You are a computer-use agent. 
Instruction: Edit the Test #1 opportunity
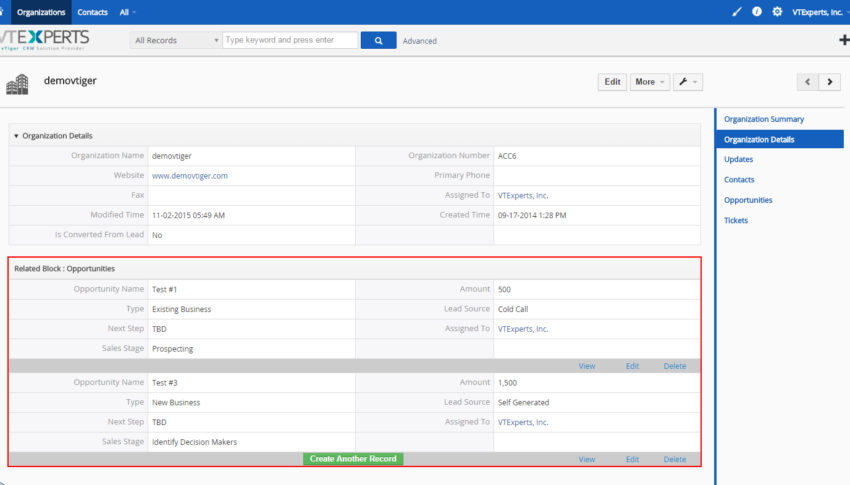point(632,366)
